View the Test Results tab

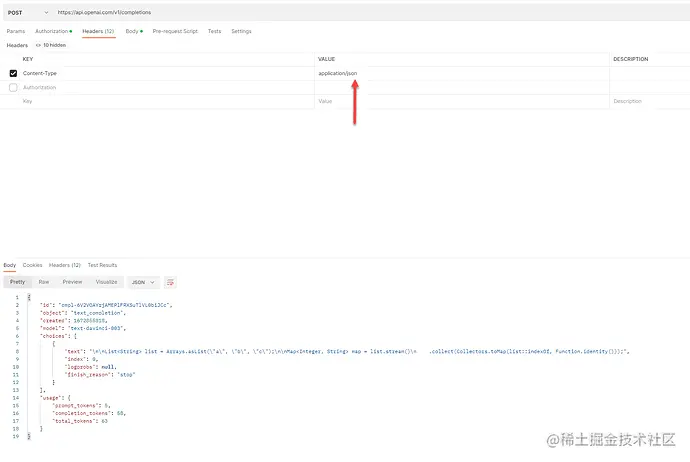[103, 265]
